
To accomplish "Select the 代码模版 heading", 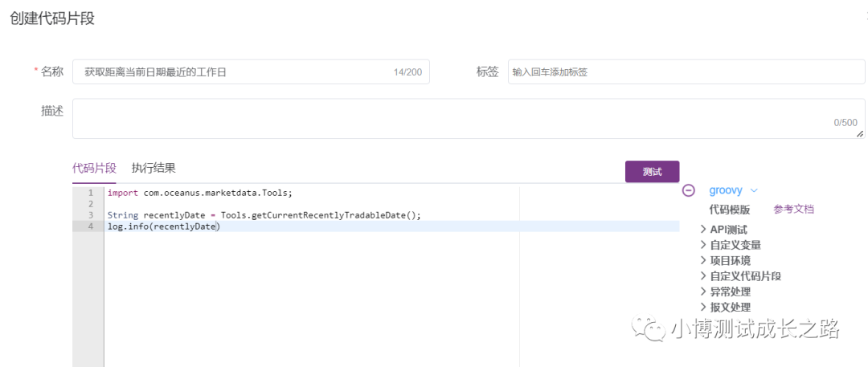I will click(x=730, y=210).
